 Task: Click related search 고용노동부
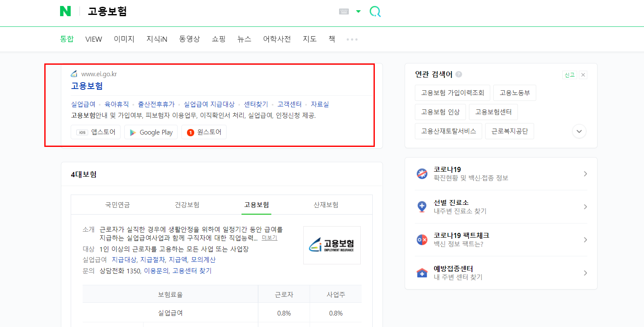[515, 93]
